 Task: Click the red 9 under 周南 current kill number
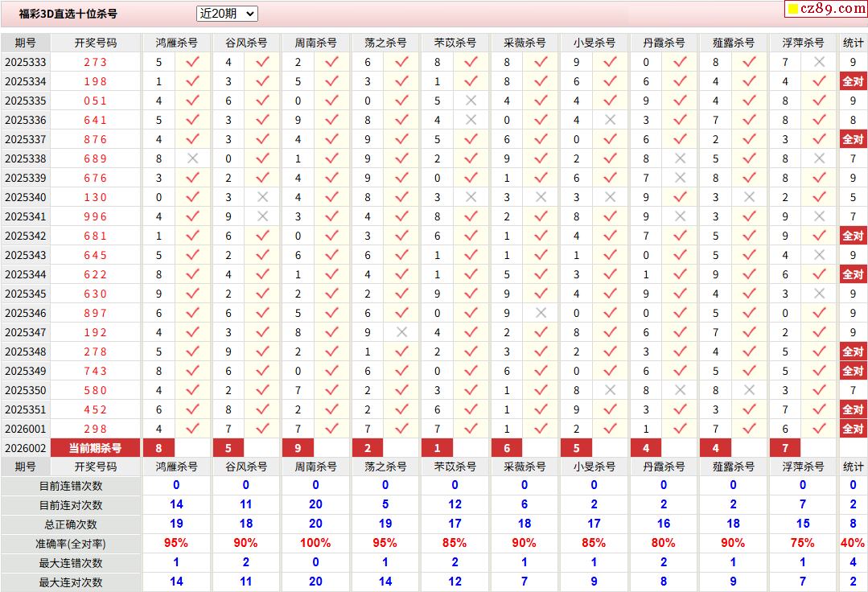[x=298, y=448]
